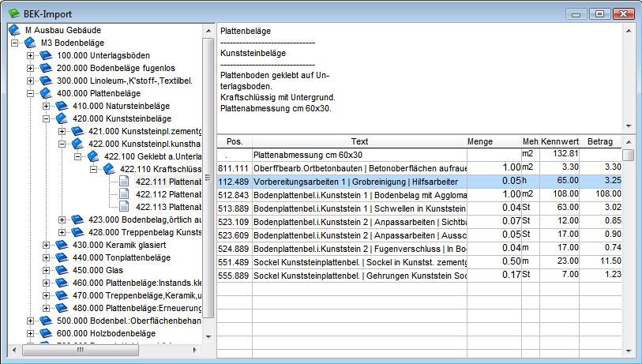This screenshot has height=364, width=642.
Task: Select row 512.843 Bodenplattenbel.i.Kunststein 1
Action: (x=419, y=194)
